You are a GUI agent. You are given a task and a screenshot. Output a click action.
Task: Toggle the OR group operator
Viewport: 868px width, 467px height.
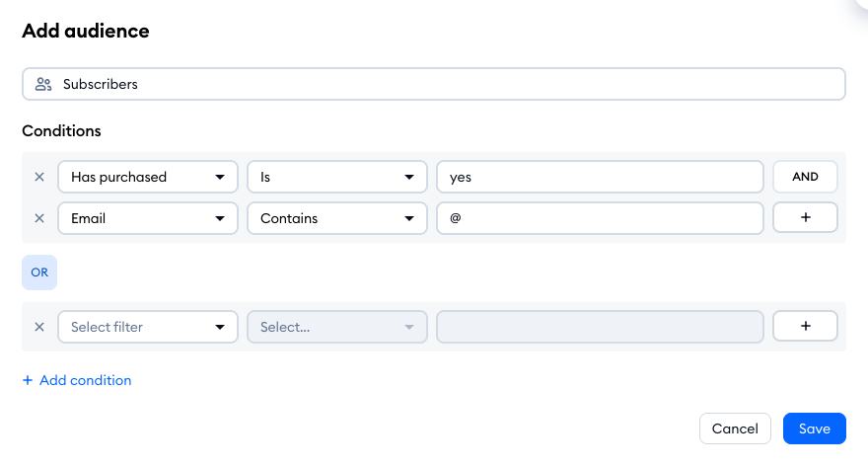[x=39, y=272]
